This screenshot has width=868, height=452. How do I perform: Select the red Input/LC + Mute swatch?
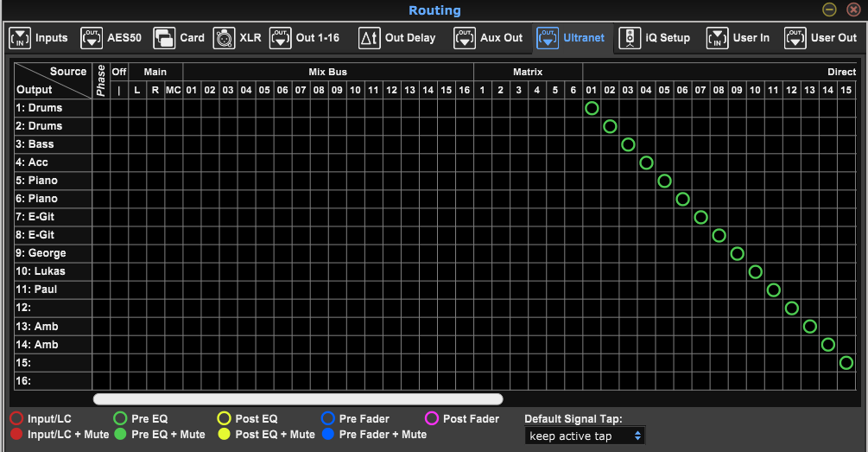pos(16,434)
